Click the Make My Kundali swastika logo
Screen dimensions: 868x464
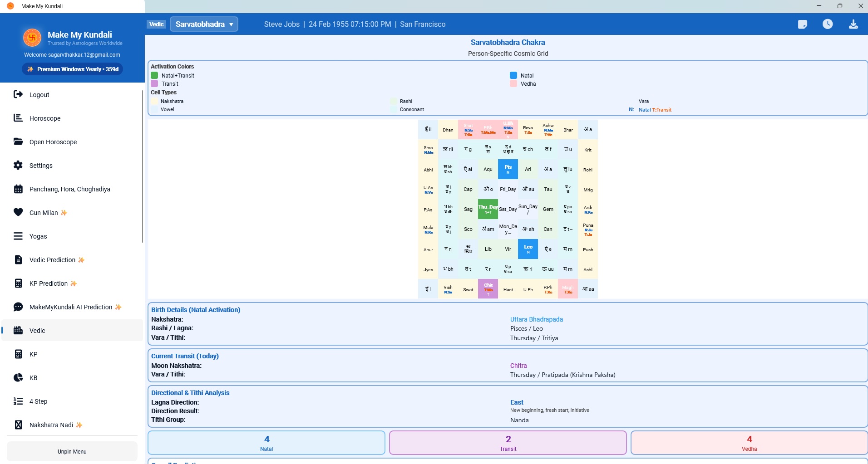click(32, 38)
